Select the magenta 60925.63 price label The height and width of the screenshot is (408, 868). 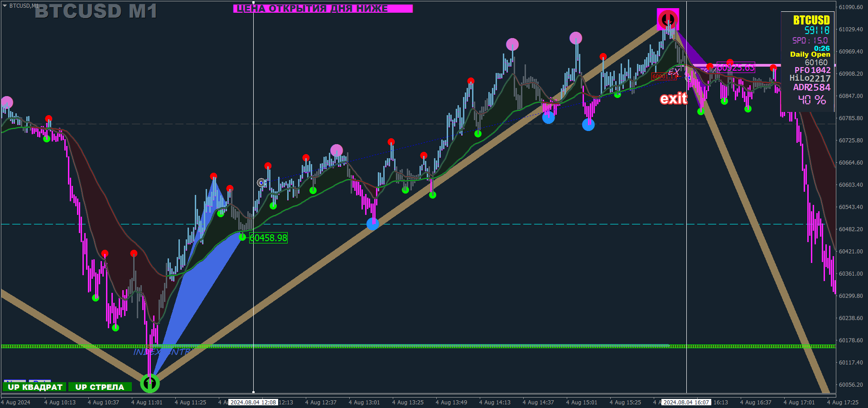[x=736, y=68]
